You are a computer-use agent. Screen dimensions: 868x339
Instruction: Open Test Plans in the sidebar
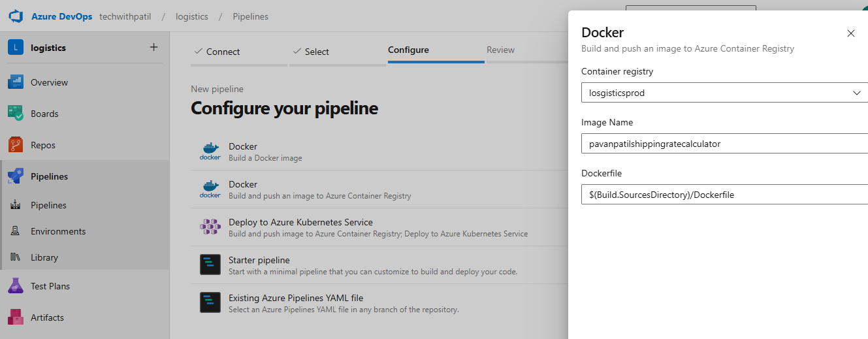(50, 286)
